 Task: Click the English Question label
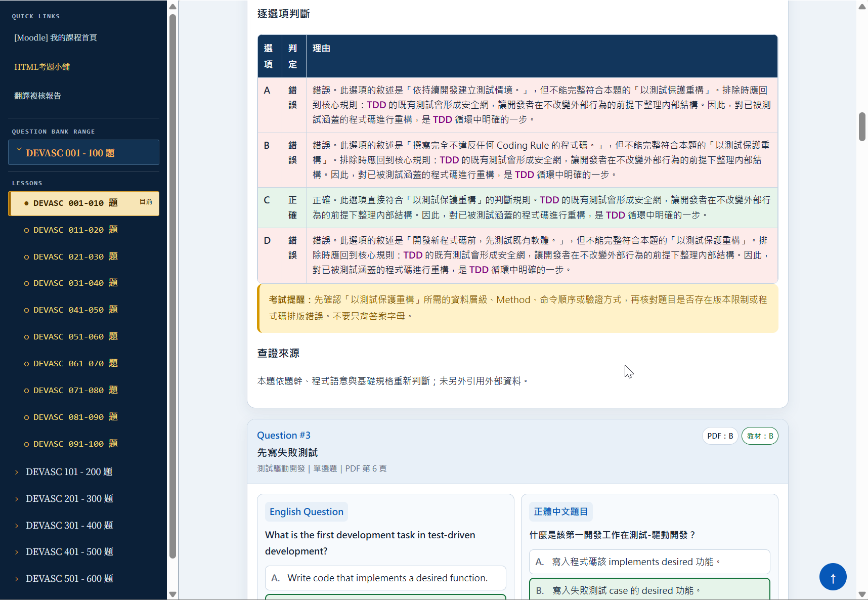point(307,511)
